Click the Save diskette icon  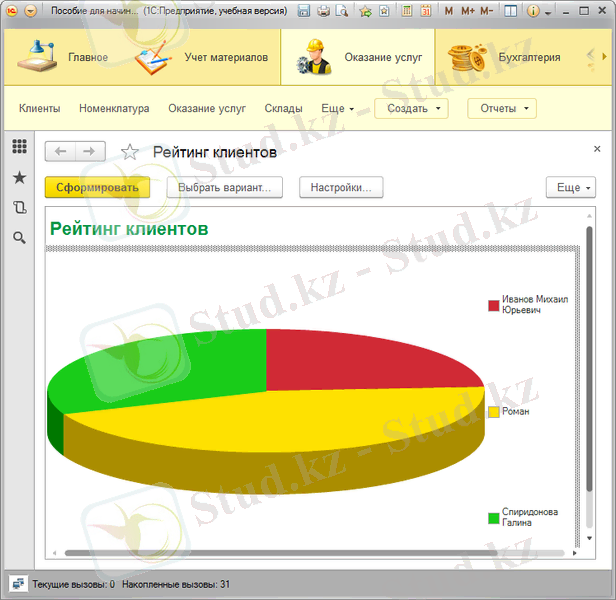pyautogui.click(x=304, y=11)
